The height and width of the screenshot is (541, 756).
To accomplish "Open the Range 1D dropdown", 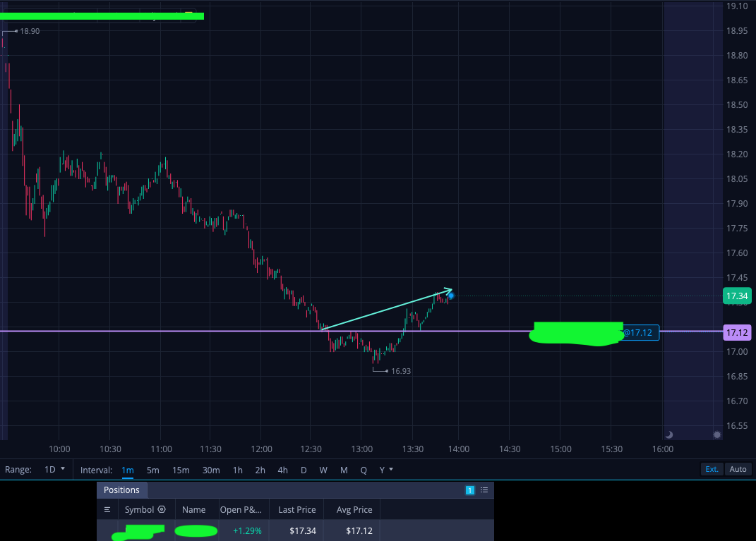I will coord(54,469).
